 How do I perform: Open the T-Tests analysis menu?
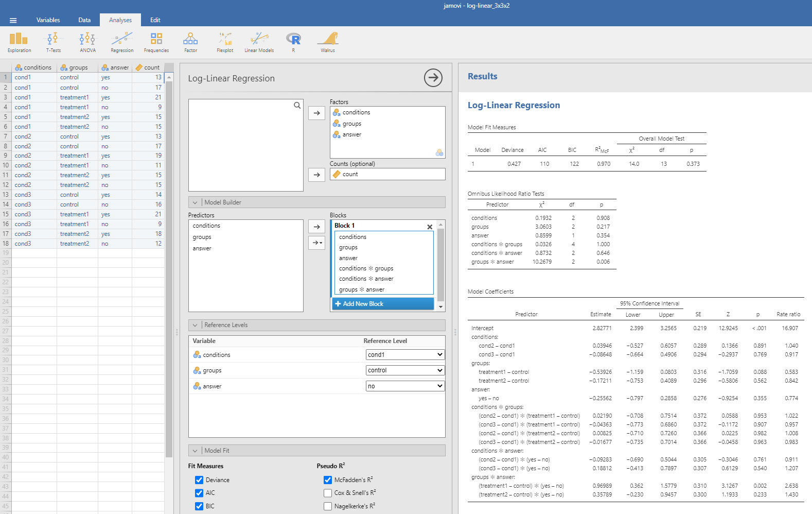(54, 42)
